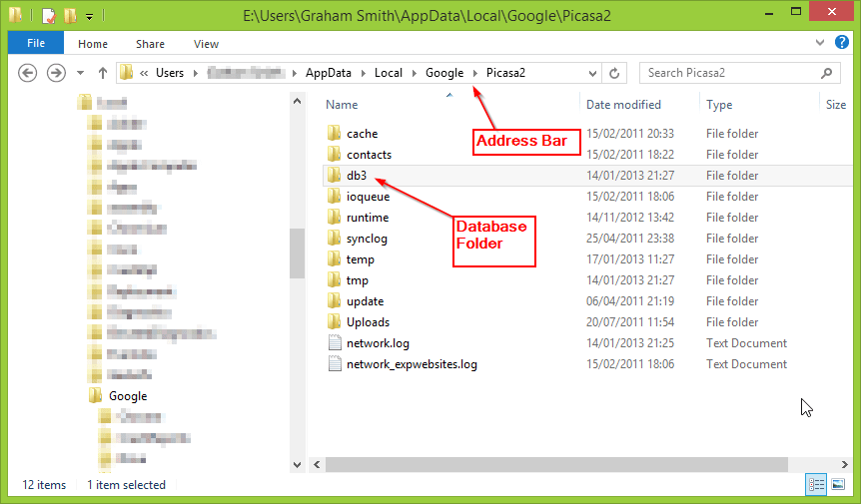Open the File menu
861x504 pixels.
[36, 43]
